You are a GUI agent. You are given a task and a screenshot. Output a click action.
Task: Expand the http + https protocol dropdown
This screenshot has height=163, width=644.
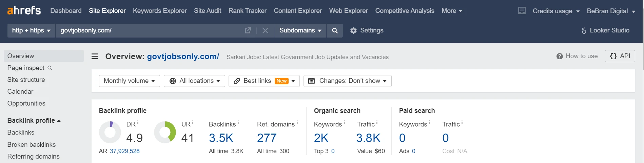[x=31, y=30]
